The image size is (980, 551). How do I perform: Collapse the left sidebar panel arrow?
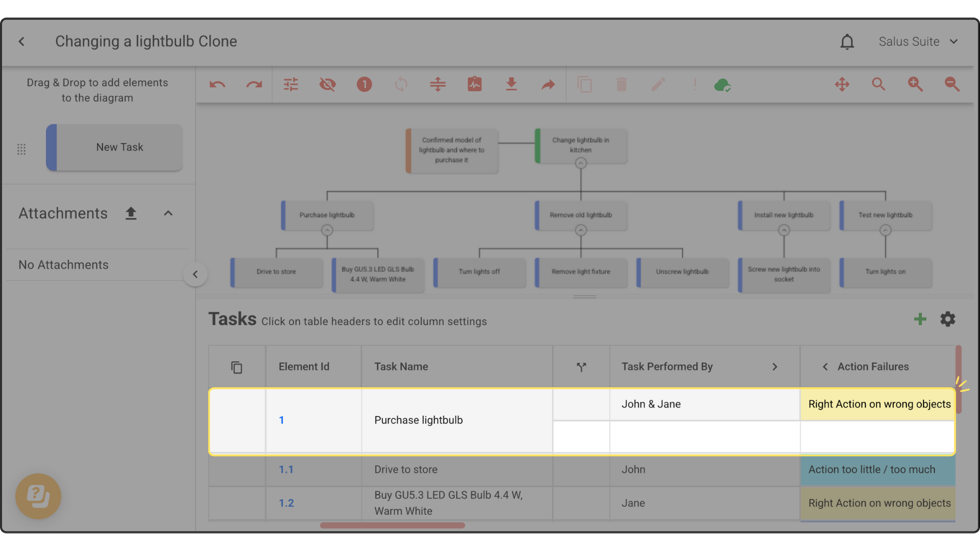(195, 274)
